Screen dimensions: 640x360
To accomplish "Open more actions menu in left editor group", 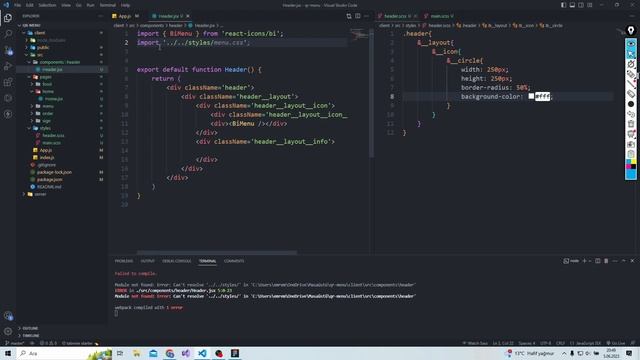I will (366, 16).
